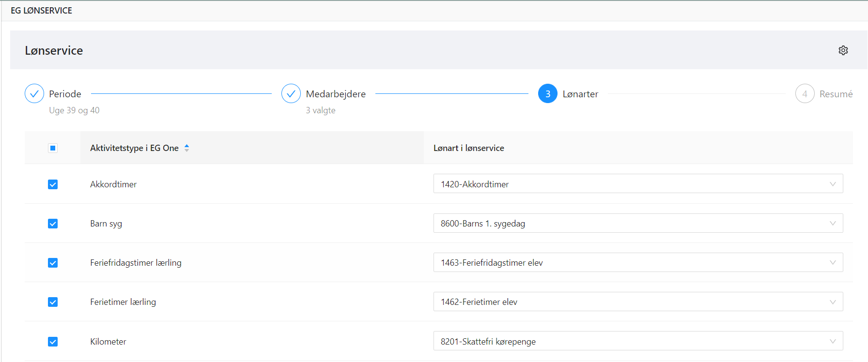Toggle the select-all header checkbox
This screenshot has width=868, height=362.
[53, 148]
